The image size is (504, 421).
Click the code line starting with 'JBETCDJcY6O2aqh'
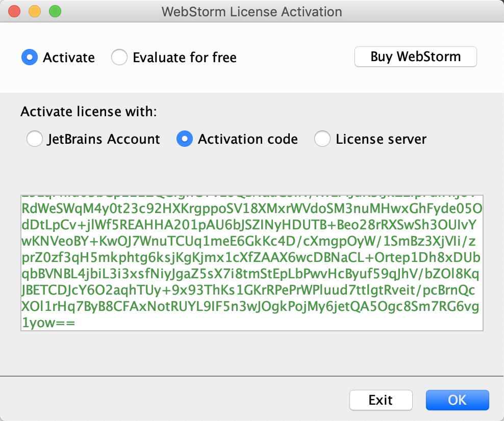pos(248,291)
